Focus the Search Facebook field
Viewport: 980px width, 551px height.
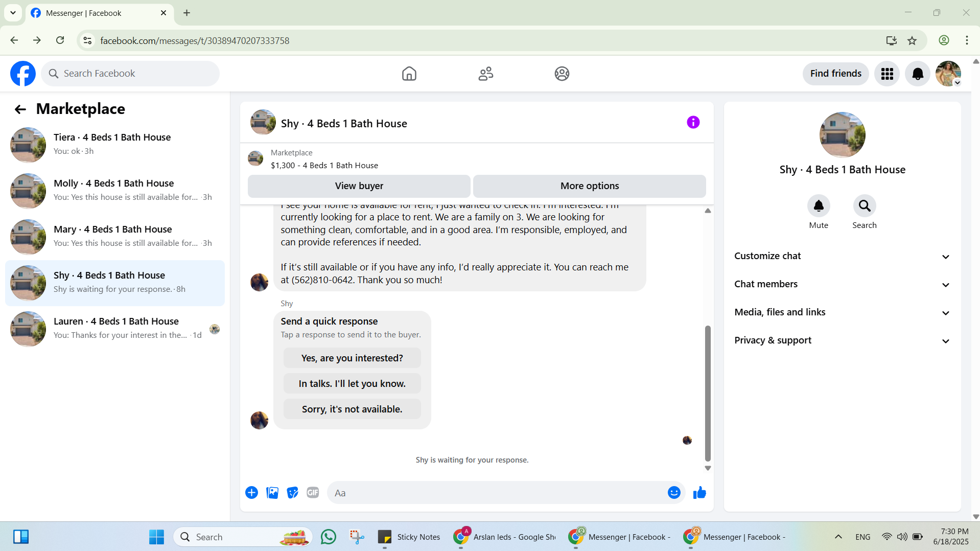(x=130, y=74)
